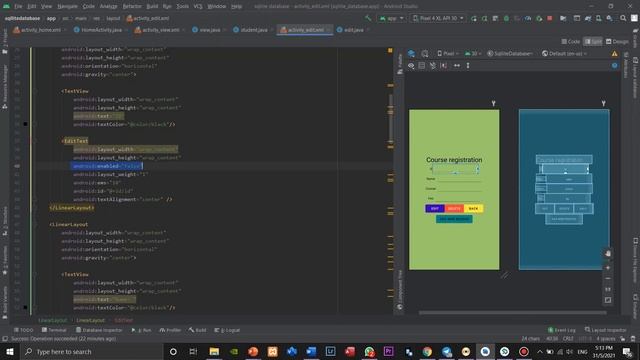Click the design view horizontal scrollbar
Image resolution: width=640 pixels, height=360 pixels.
pyautogui.click(x=512, y=313)
